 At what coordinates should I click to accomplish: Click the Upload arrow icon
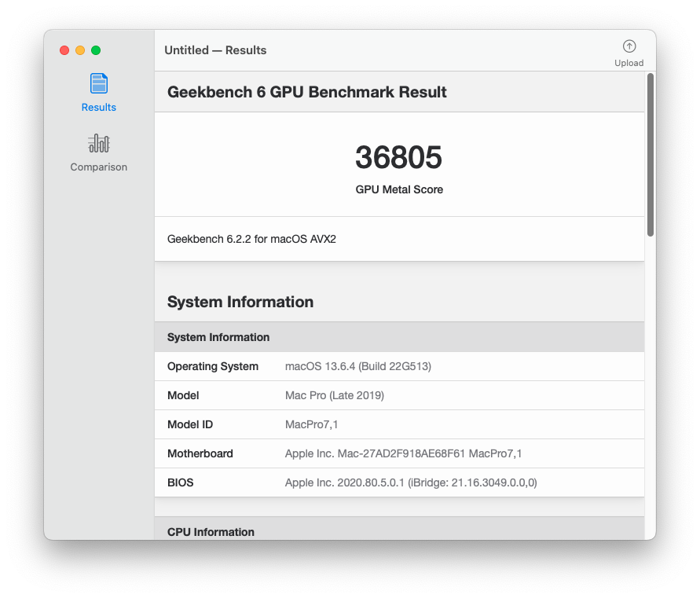click(x=629, y=46)
